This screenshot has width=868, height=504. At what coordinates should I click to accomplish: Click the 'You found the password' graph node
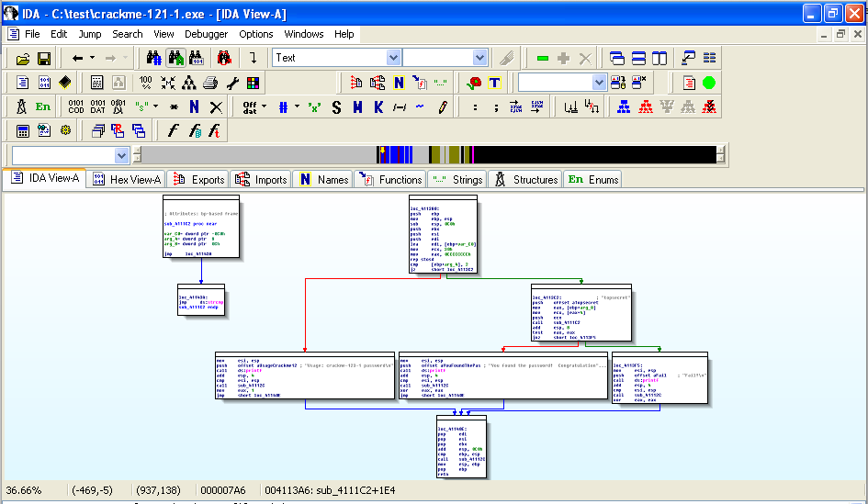tap(502, 375)
